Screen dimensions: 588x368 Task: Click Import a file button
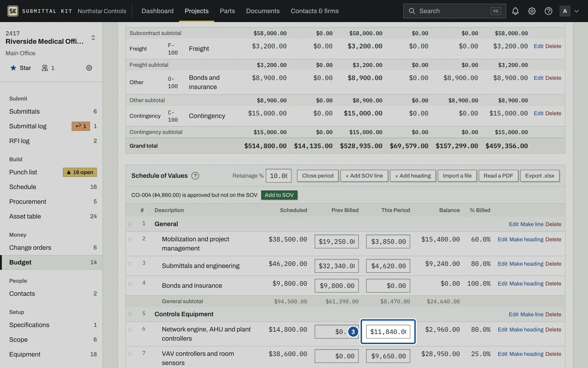pyautogui.click(x=457, y=176)
